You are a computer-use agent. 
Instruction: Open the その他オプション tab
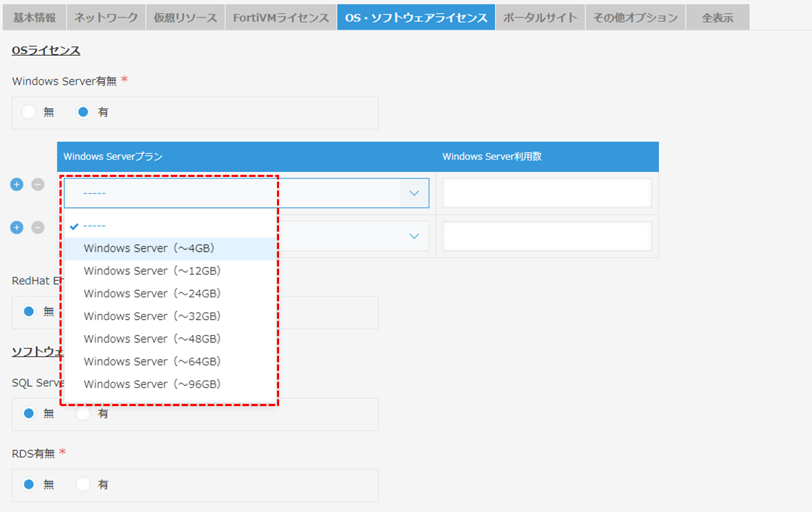coord(635,17)
